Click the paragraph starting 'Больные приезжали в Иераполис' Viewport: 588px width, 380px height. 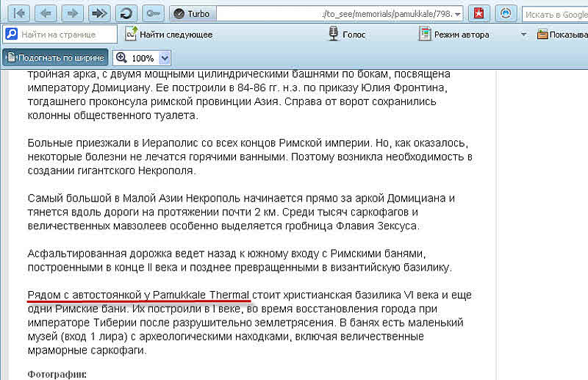click(250, 157)
